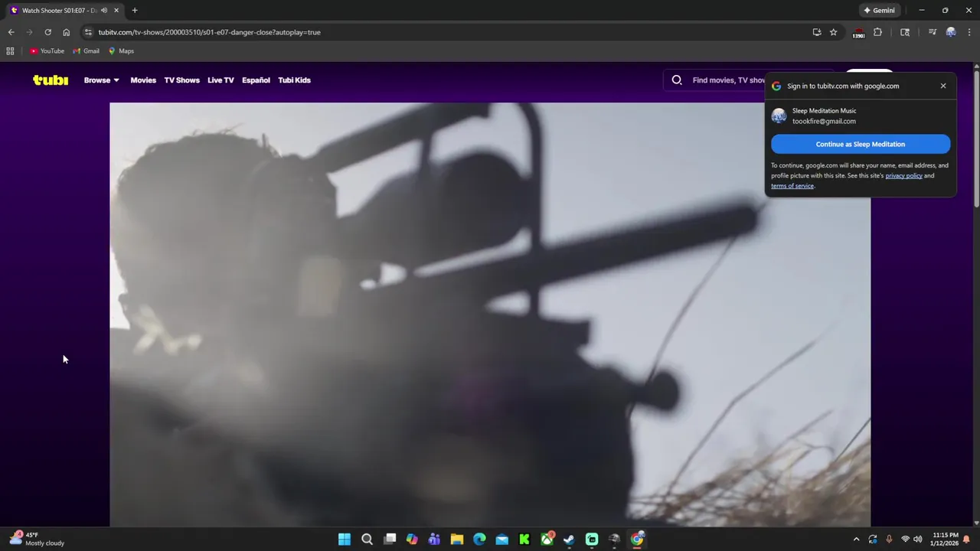Open the TV Shows section
This screenshot has width=980, height=551.
181,80
